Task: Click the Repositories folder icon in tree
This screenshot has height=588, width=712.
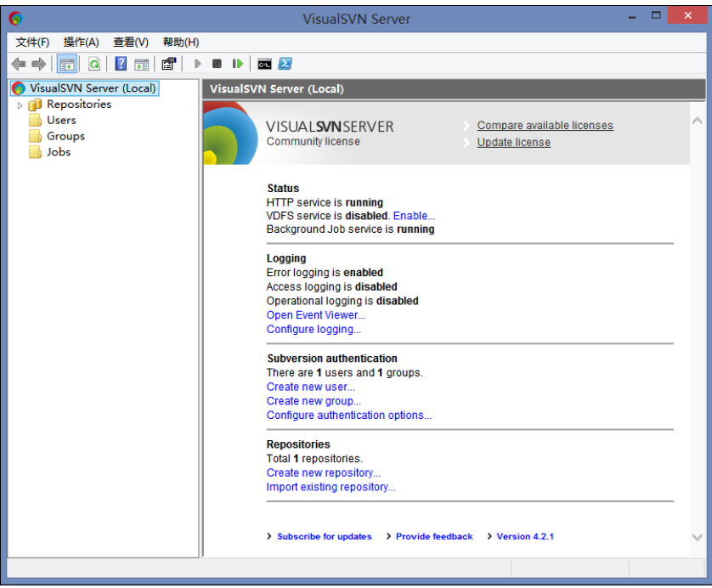Action: tap(35, 105)
